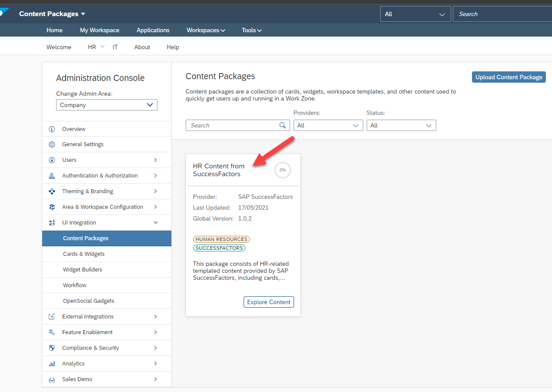Expand Area & Workspace Configuration chevron
The height and width of the screenshot is (392, 552).
click(x=155, y=207)
